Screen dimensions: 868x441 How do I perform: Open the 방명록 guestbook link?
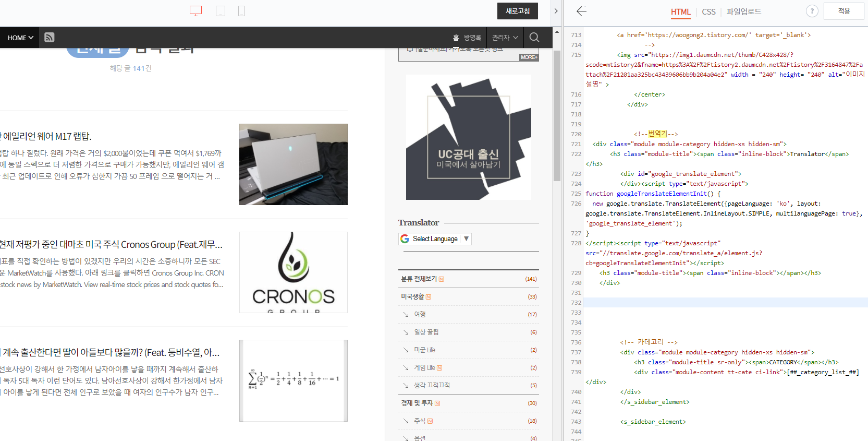[x=472, y=38]
